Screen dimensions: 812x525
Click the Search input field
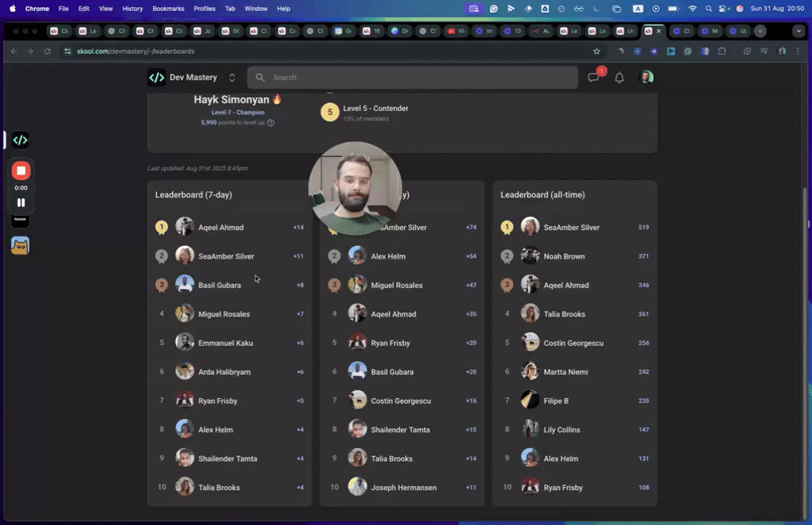pyautogui.click(x=412, y=78)
